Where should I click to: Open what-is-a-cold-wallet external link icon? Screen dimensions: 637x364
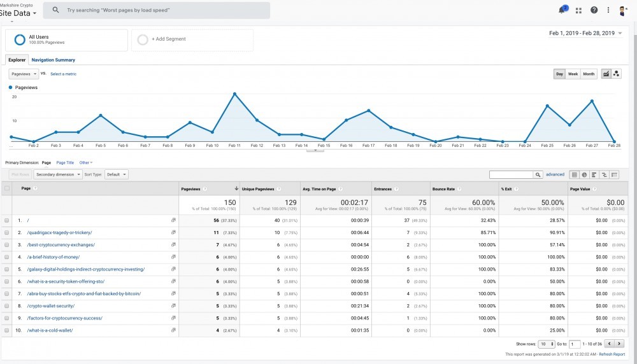click(x=173, y=330)
